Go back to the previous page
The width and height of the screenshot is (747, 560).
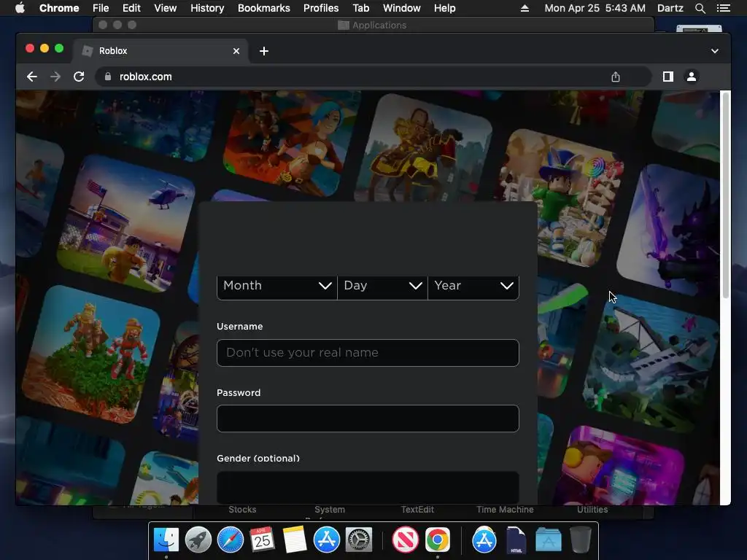coord(32,77)
